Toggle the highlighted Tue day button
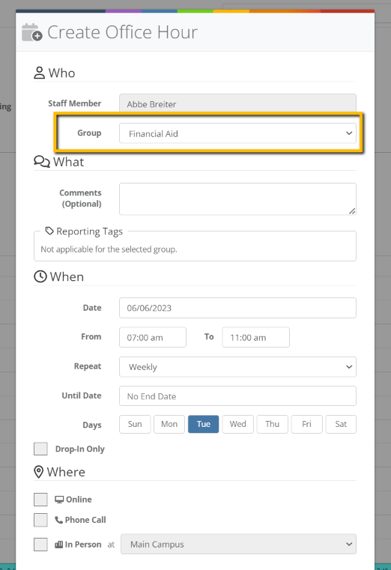This screenshot has height=570, width=391. coord(203,424)
